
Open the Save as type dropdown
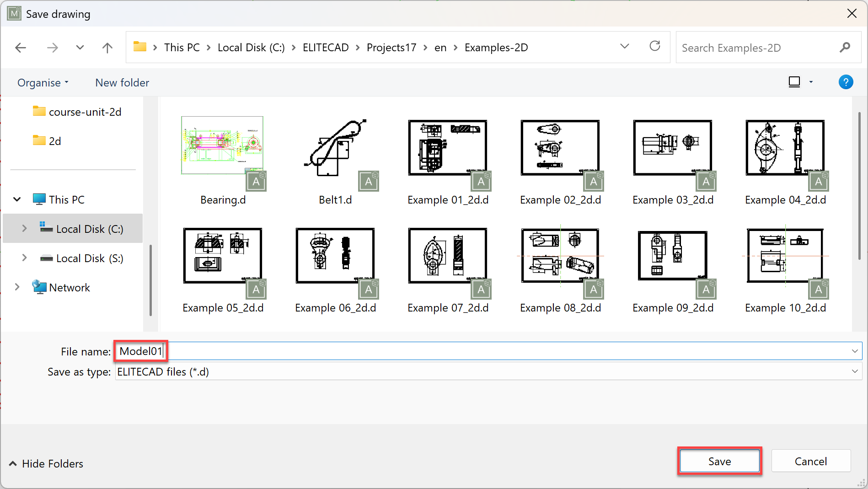click(854, 371)
